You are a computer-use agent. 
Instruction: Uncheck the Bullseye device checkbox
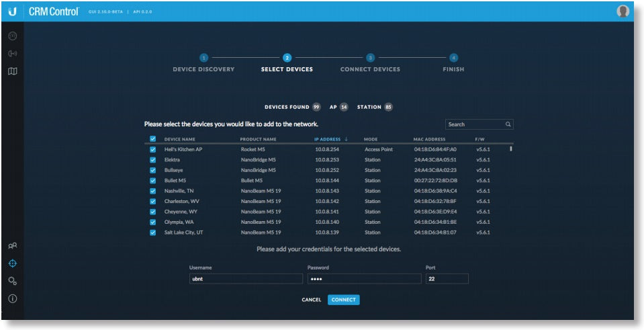coord(153,170)
